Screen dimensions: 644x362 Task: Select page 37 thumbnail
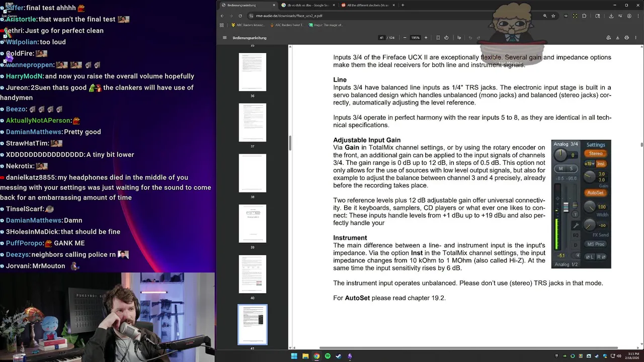coord(253,123)
